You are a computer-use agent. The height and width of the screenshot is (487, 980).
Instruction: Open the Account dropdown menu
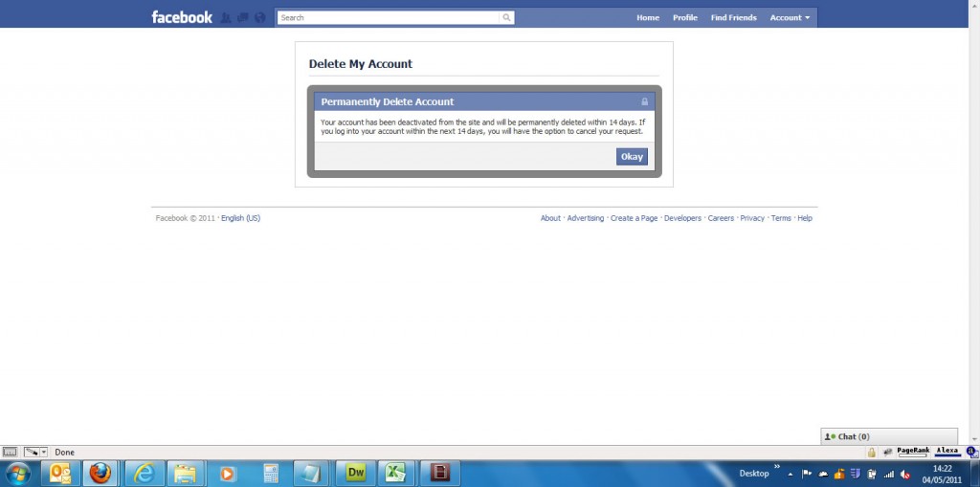(x=790, y=17)
